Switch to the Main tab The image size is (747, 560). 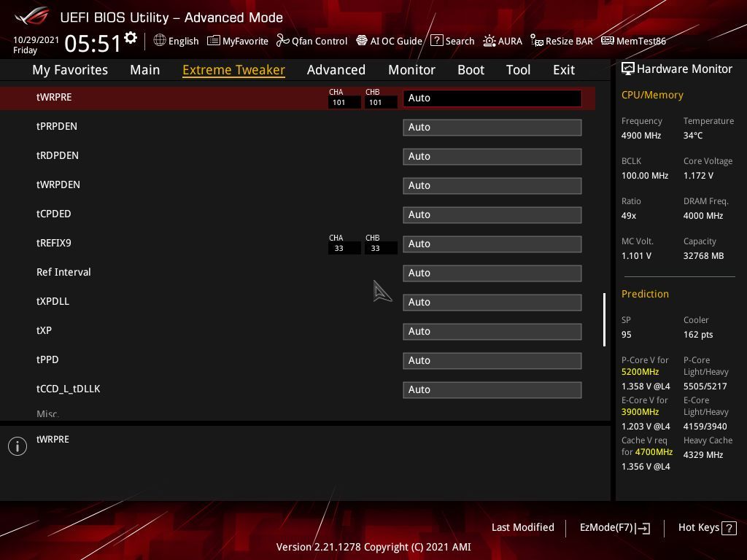(x=145, y=70)
